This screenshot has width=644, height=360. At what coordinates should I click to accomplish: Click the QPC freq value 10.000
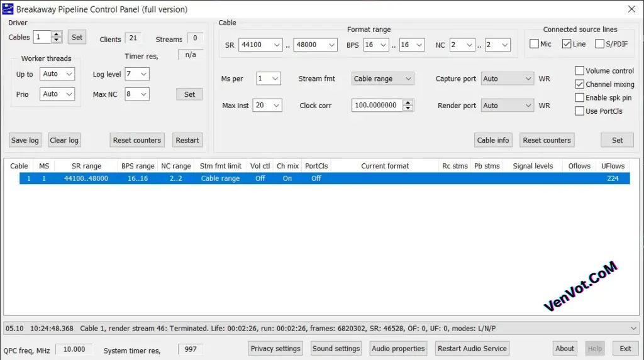point(74,349)
